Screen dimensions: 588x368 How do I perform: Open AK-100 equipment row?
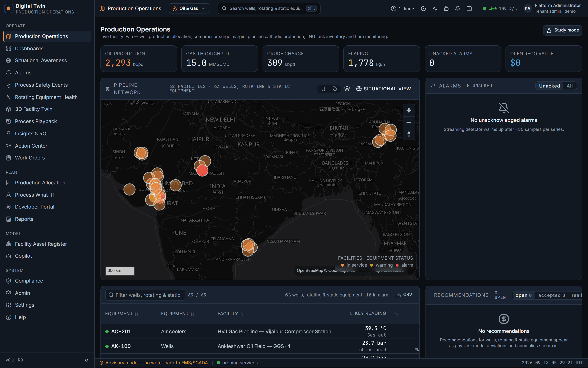[260, 346]
